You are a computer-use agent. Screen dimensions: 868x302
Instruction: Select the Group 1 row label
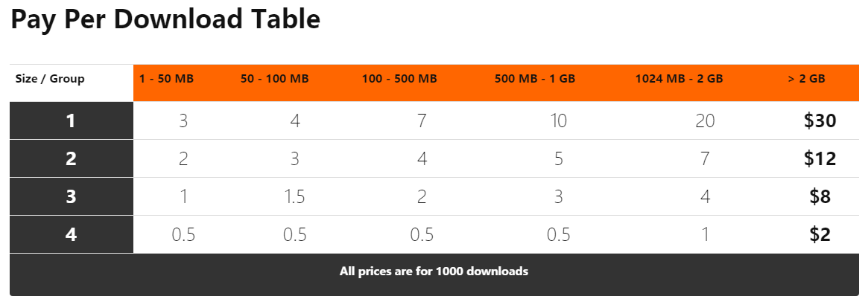point(72,121)
